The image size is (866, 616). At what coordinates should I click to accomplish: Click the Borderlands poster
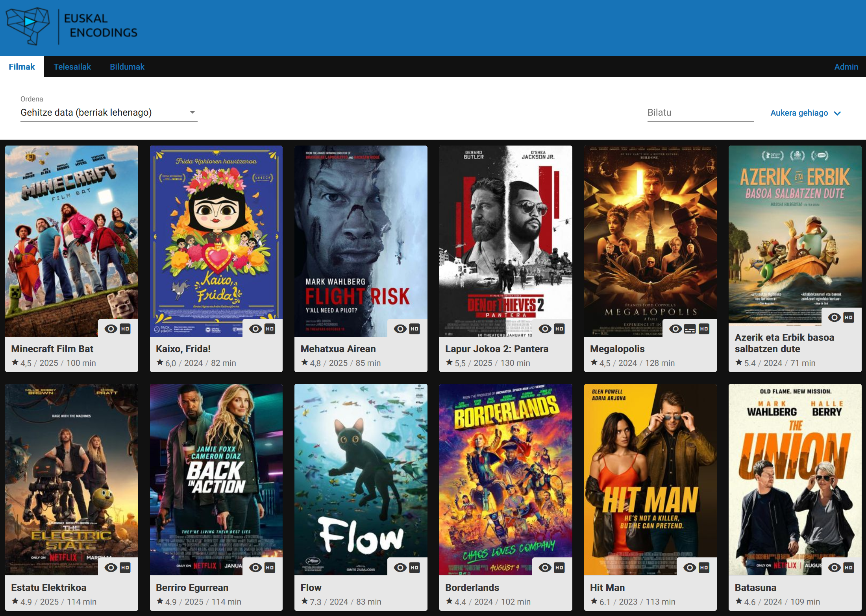coord(506,480)
